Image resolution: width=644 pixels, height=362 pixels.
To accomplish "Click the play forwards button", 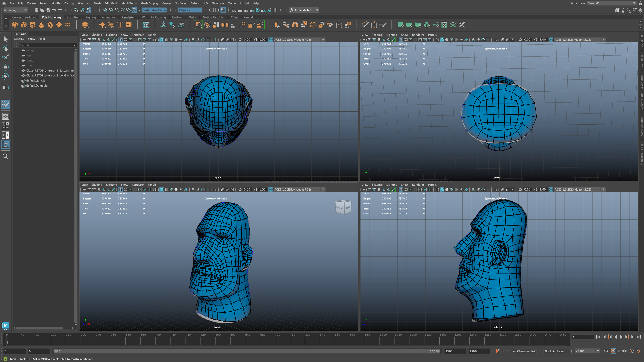I will coord(621,337).
